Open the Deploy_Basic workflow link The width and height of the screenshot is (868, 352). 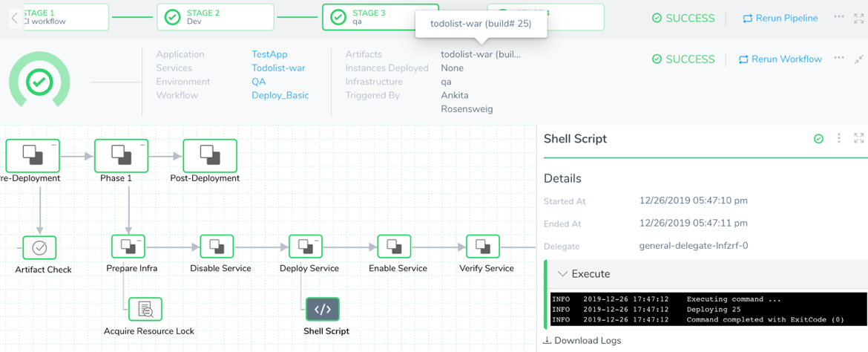[x=280, y=95]
